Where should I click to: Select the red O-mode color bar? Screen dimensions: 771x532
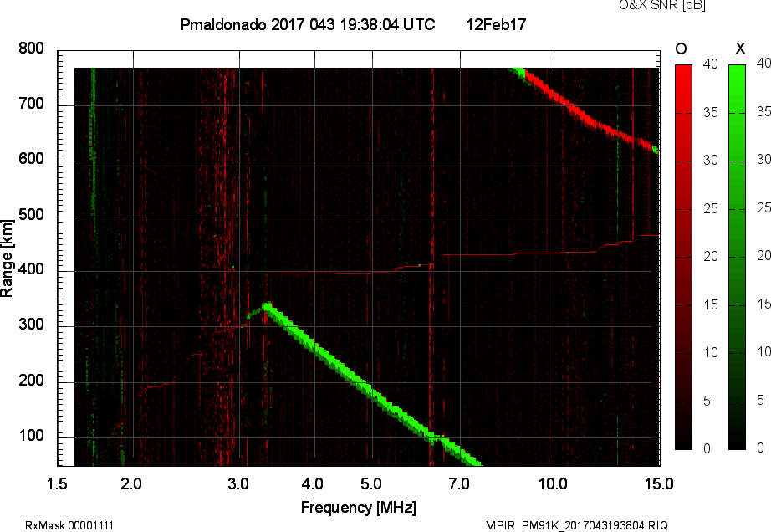[683, 257]
